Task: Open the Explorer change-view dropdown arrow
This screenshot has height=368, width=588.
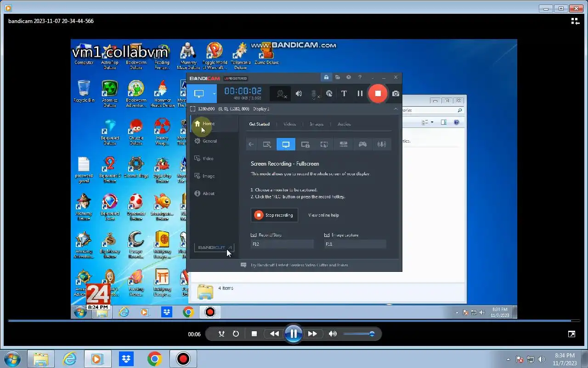Action: 432,122
